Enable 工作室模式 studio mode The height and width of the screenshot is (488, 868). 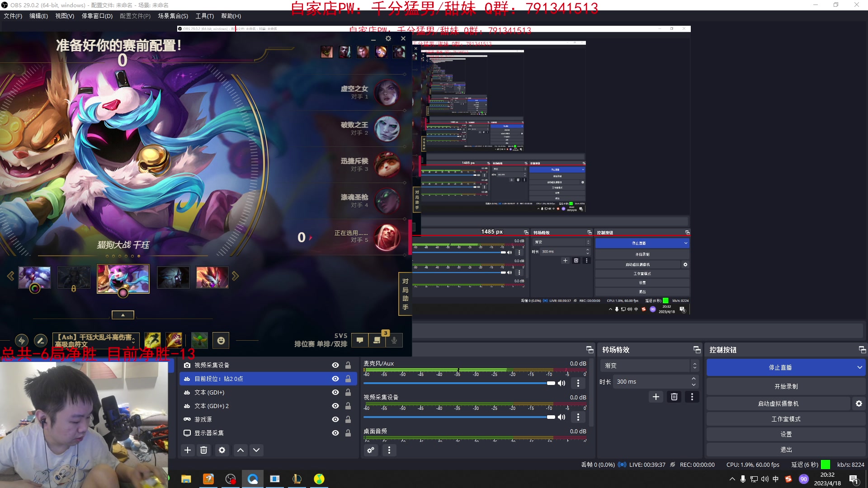tap(786, 419)
